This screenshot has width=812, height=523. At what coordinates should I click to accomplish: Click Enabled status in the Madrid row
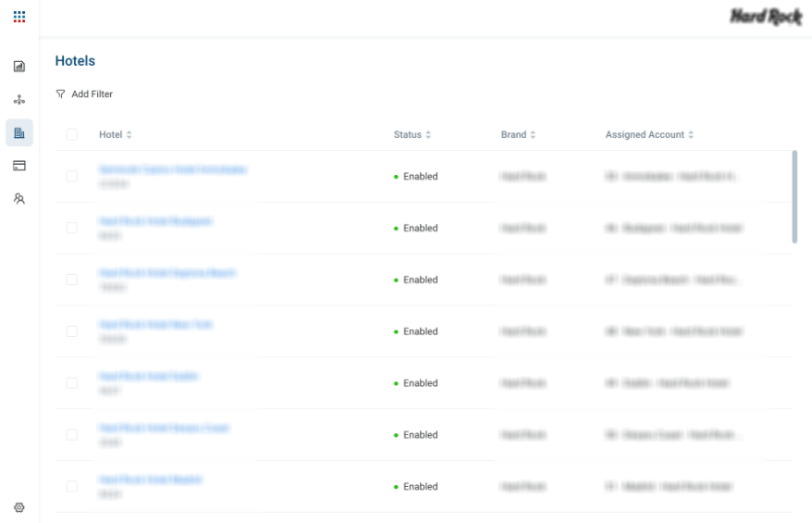[416, 486]
